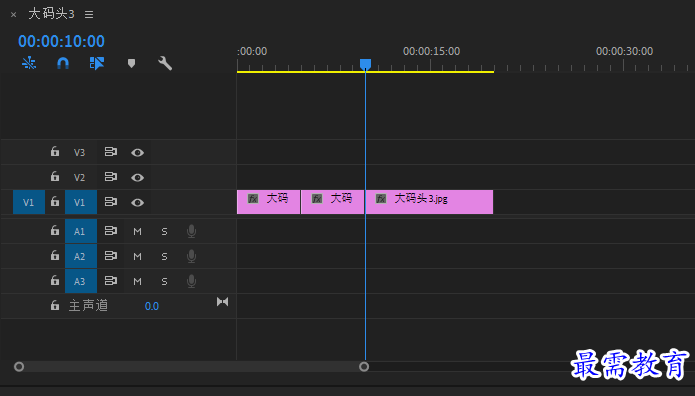Image resolution: width=695 pixels, height=396 pixels.
Task: Add a marker with marker icon
Action: tap(131, 63)
